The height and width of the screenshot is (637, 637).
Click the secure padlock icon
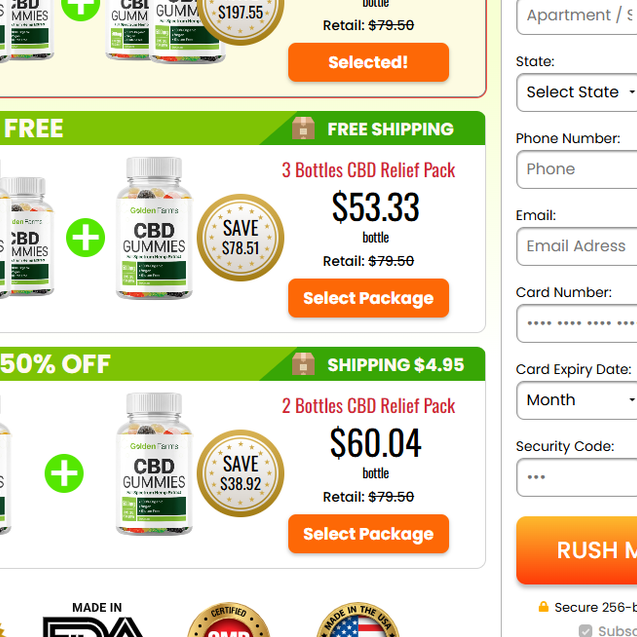tap(543, 607)
